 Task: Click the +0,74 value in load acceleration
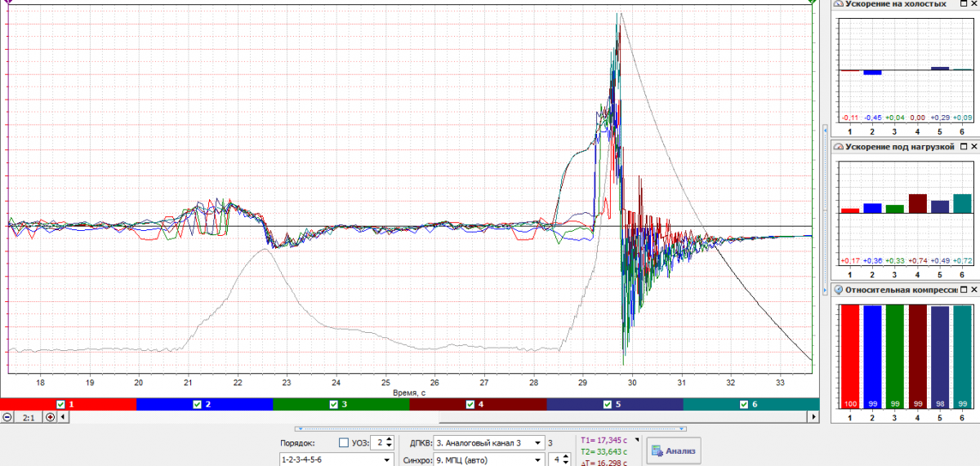[x=917, y=261]
